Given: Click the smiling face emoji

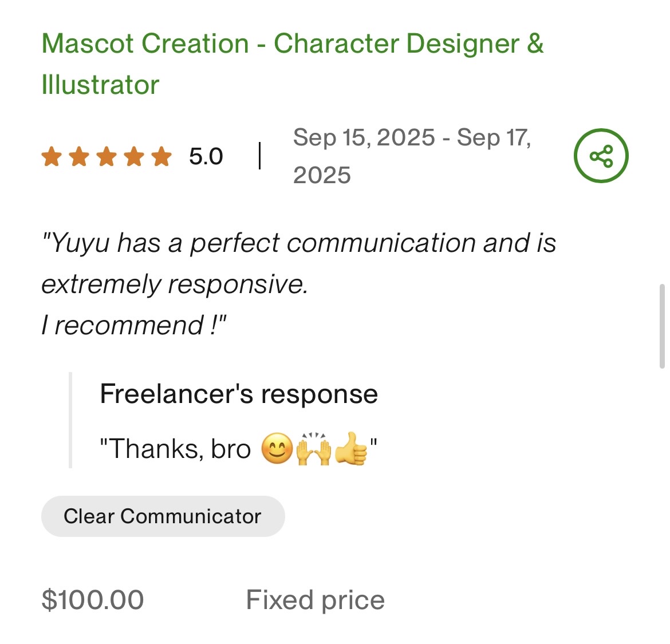Looking at the screenshot, I should click(x=277, y=449).
